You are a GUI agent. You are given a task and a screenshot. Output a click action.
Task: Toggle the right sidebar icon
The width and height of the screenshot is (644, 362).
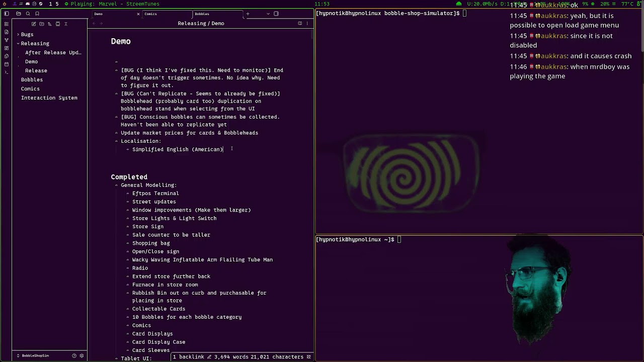coord(276,14)
